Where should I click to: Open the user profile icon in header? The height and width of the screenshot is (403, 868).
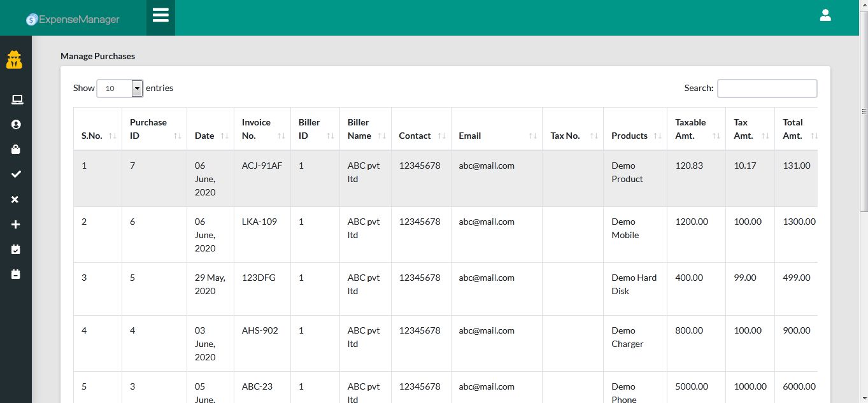coord(825,16)
